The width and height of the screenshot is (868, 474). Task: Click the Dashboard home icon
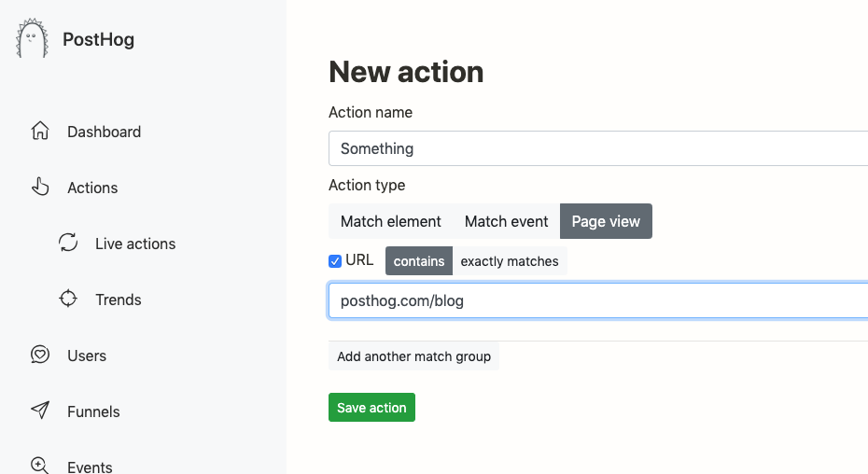(x=40, y=132)
